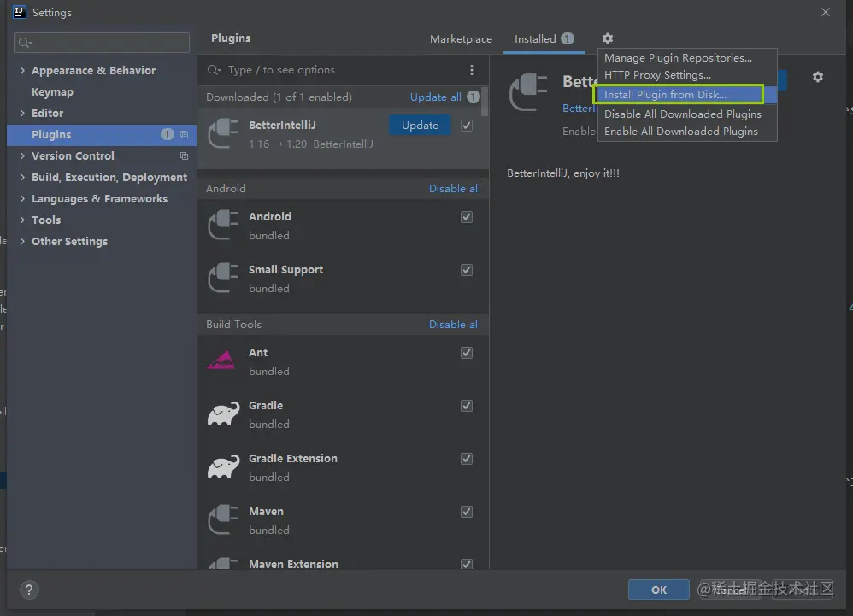Image resolution: width=853 pixels, height=616 pixels.
Task: Click the Gradle elephant icon
Action: [x=224, y=414]
